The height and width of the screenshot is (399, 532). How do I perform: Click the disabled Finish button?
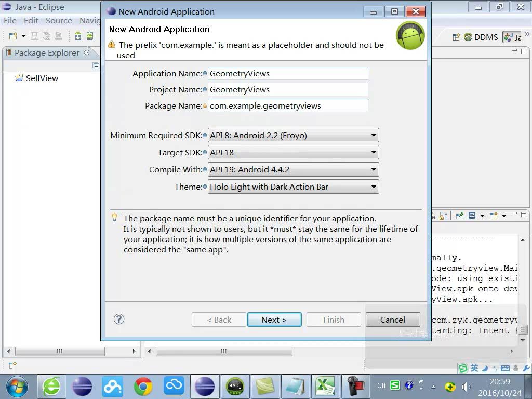pos(334,320)
